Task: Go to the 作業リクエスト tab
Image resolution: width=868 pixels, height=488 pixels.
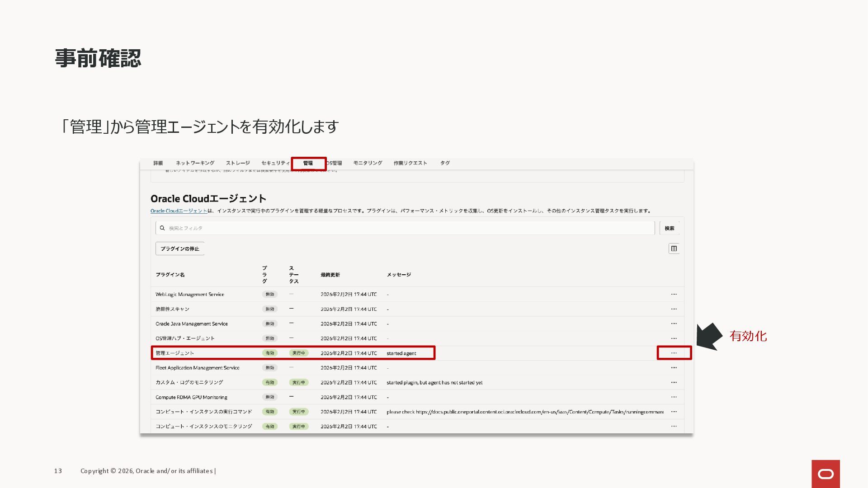Action: [410, 163]
